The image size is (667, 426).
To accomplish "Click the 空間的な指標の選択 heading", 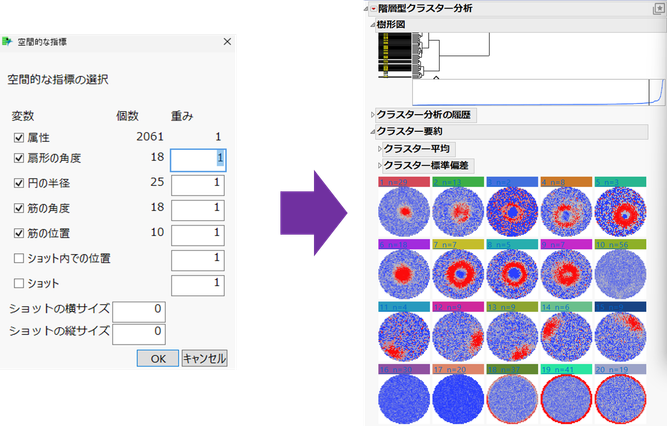I will (58, 80).
